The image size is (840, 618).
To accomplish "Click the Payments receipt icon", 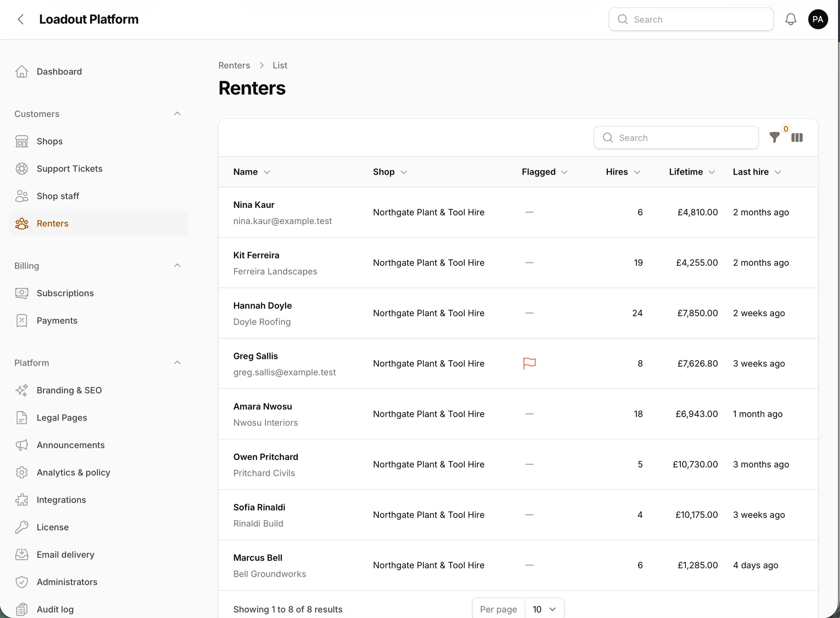I will coord(21,321).
